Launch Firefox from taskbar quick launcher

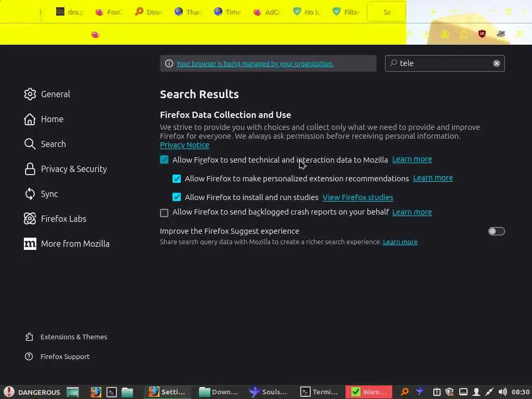[96, 392]
